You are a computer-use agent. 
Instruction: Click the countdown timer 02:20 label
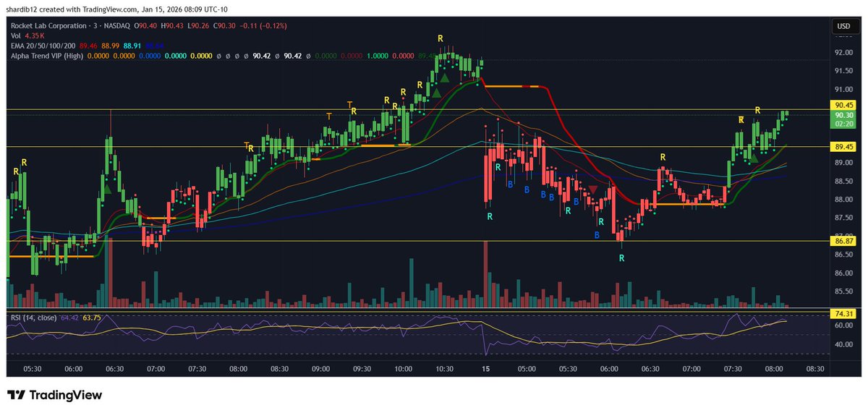pyautogui.click(x=843, y=124)
